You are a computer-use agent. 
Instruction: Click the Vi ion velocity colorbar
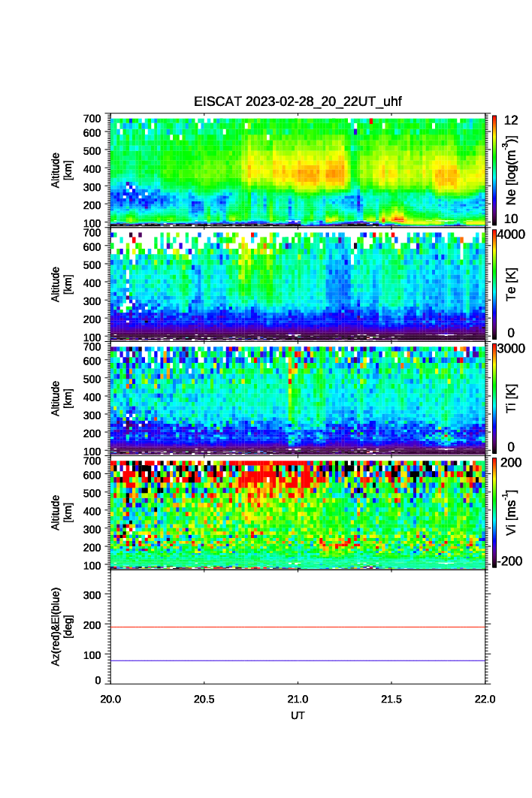[494, 512]
